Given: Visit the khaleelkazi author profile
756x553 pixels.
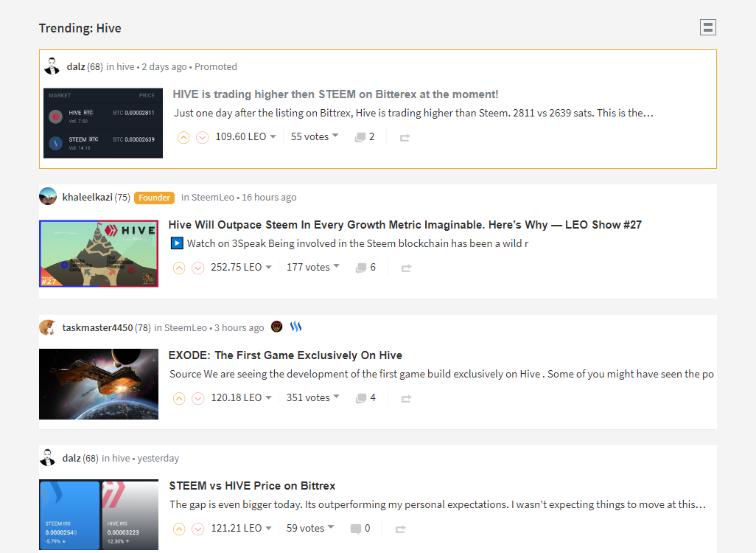Looking at the screenshot, I should pos(87,197).
